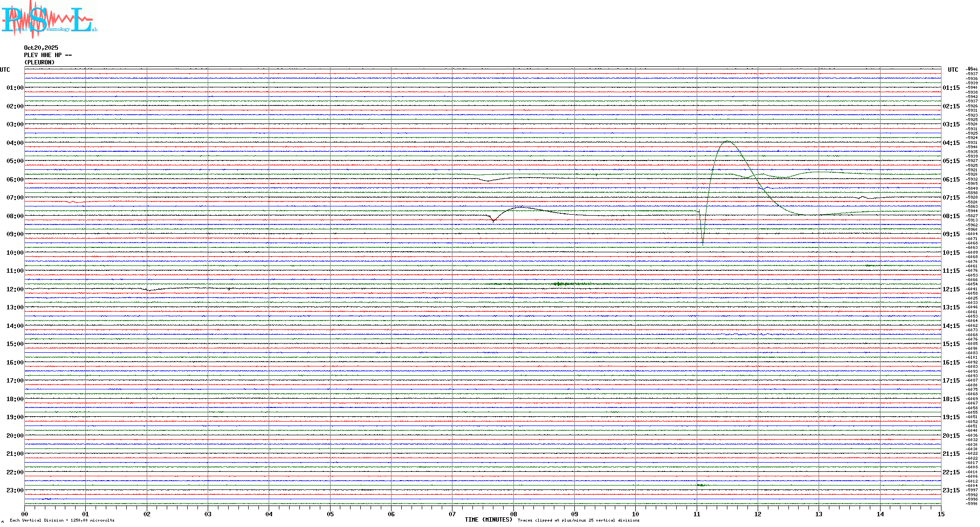Select the 04:00 hour label on left
Image resolution: width=980 pixels, height=527 pixels.
(x=15, y=143)
